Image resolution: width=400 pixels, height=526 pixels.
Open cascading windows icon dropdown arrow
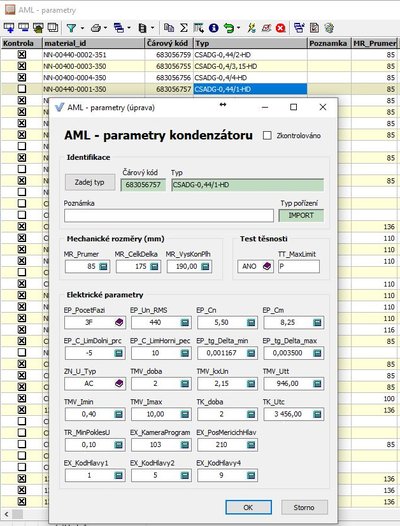tap(129, 29)
